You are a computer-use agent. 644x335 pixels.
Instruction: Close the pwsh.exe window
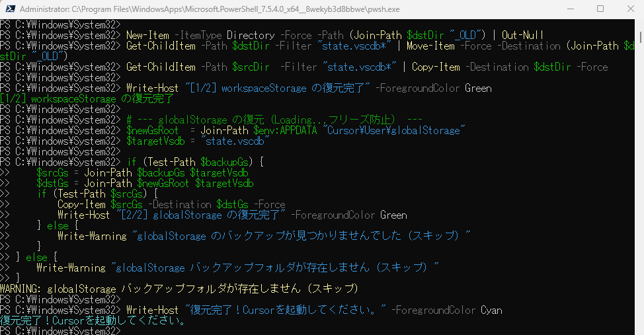pyautogui.click(x=629, y=9)
